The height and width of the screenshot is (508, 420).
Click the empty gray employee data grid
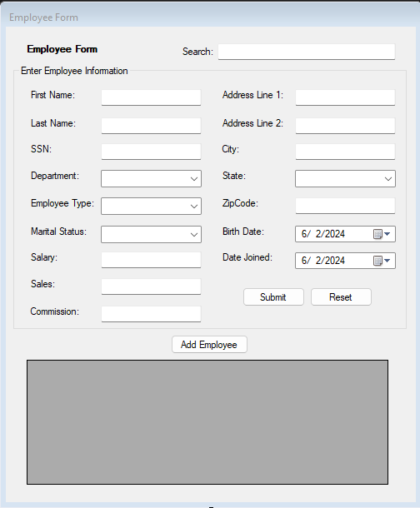tap(207, 422)
